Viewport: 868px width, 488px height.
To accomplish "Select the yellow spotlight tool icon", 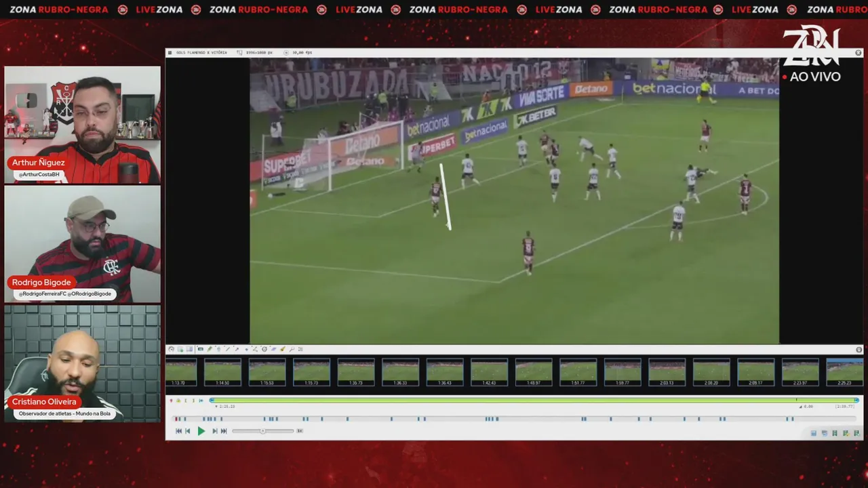I will [x=283, y=349].
